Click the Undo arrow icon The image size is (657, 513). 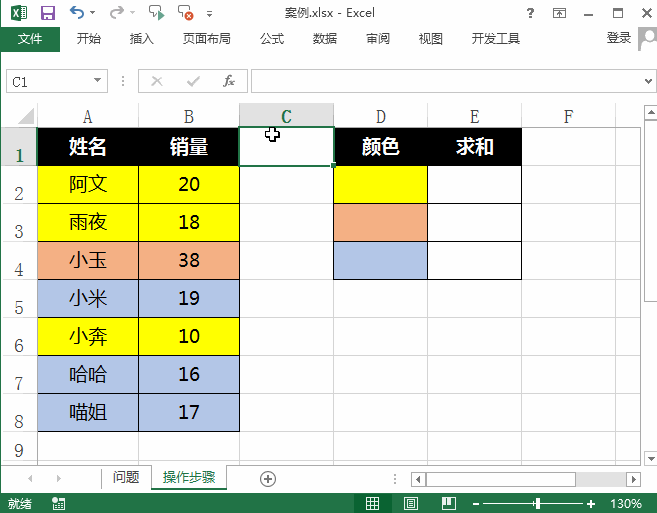point(77,12)
